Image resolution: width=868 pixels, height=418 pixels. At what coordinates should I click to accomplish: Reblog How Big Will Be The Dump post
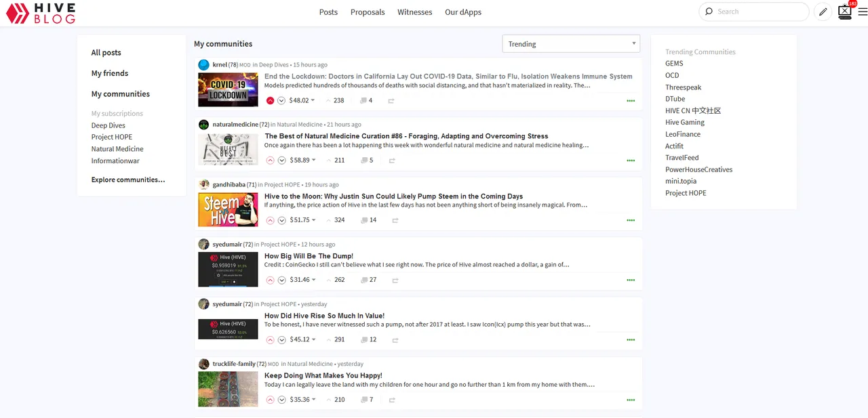pyautogui.click(x=395, y=280)
